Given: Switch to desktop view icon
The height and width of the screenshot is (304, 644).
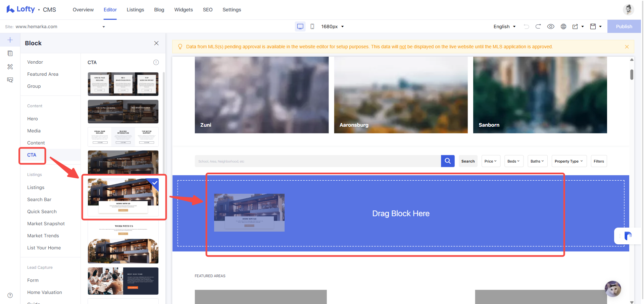Looking at the screenshot, I should [x=300, y=26].
